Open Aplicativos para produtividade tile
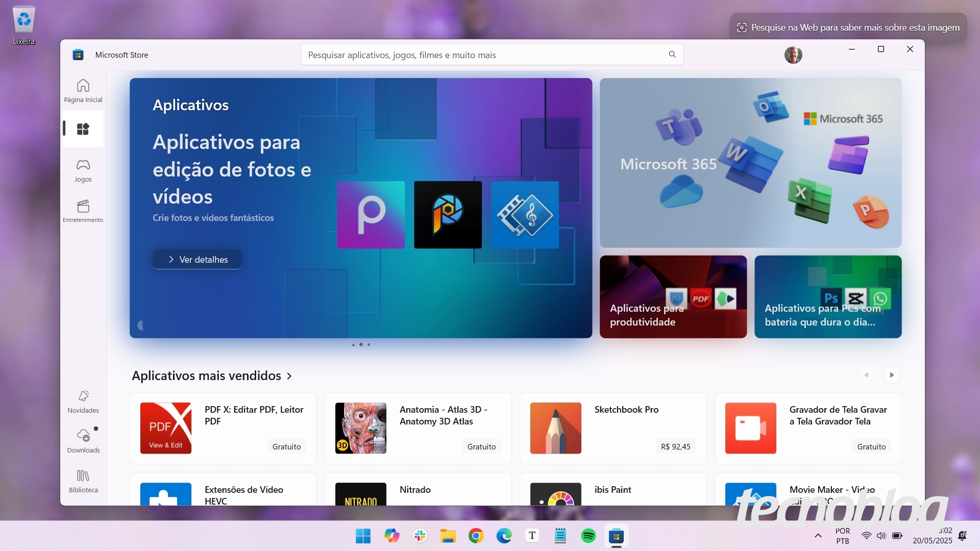980x551 pixels. 673,297
